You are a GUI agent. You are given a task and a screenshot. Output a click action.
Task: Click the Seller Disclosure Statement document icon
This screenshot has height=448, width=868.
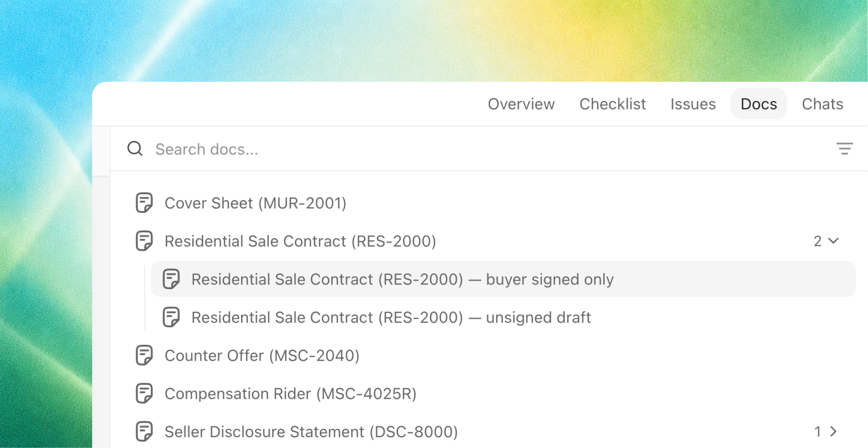(x=144, y=431)
